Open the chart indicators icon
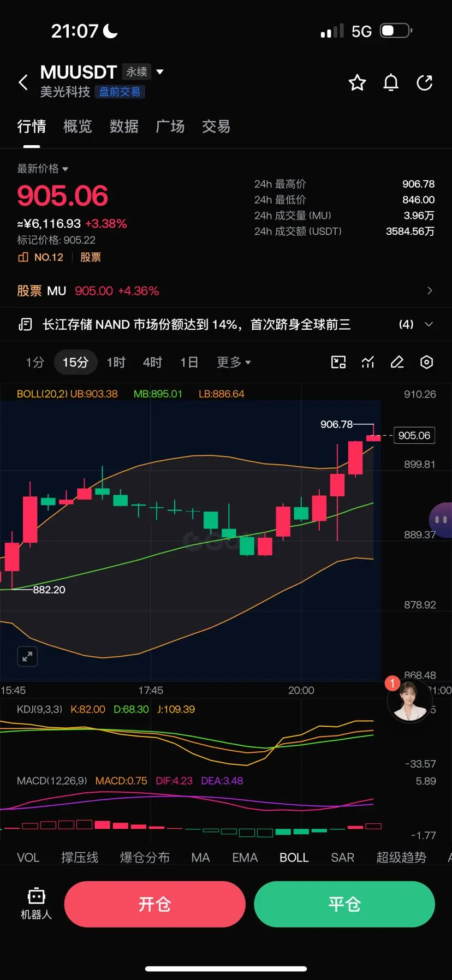This screenshot has width=452, height=980. (x=368, y=362)
